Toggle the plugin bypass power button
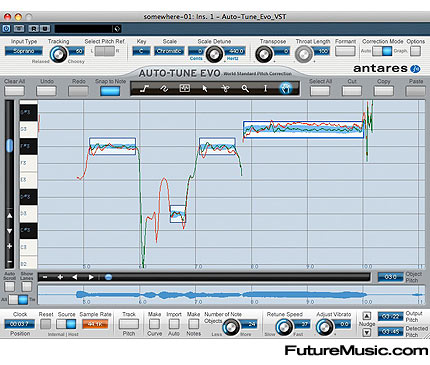 (6, 29)
